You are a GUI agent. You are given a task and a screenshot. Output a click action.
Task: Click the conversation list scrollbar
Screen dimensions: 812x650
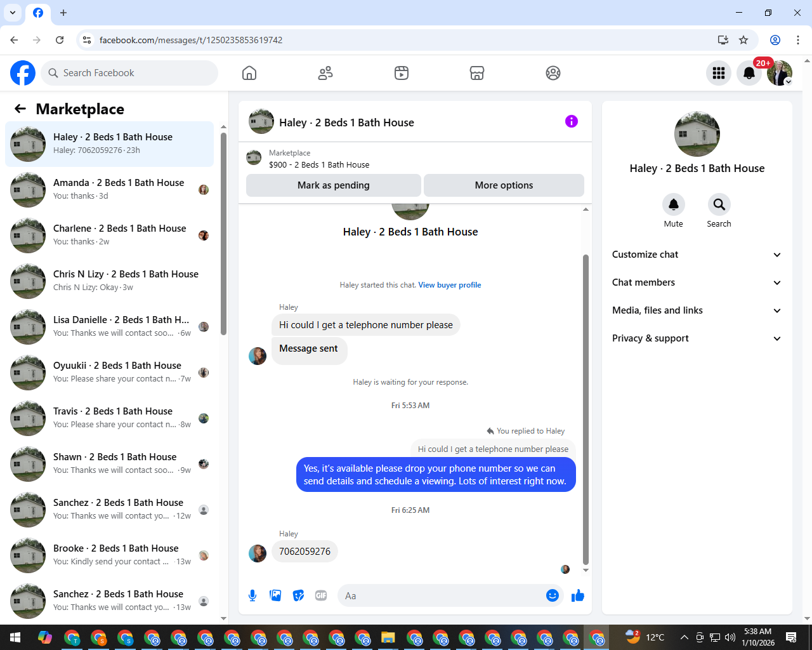pos(223,234)
